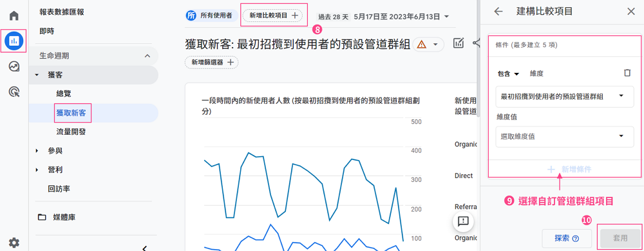The width and height of the screenshot is (644, 251).
Task: Open the Advertising cursor icon
Action: click(14, 92)
